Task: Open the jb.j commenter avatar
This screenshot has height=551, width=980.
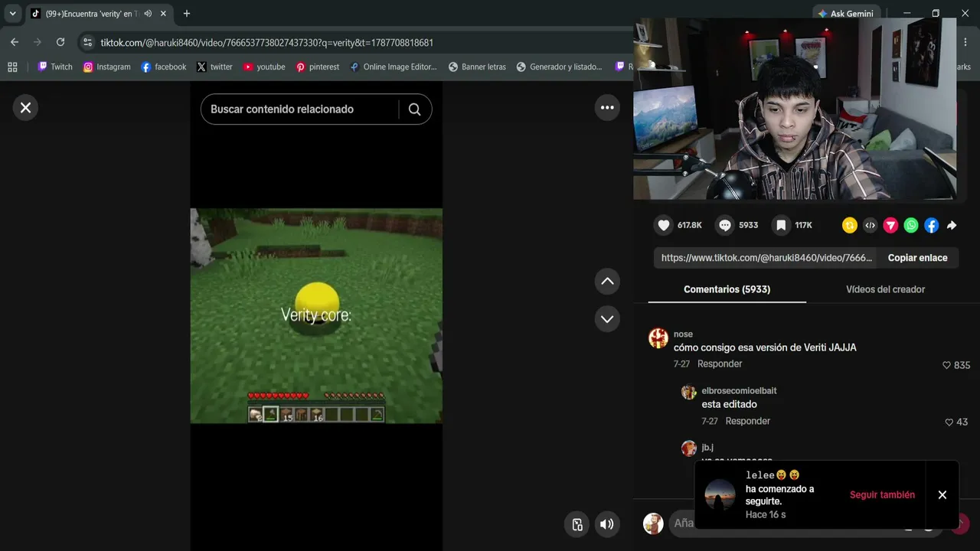Action: pyautogui.click(x=688, y=448)
